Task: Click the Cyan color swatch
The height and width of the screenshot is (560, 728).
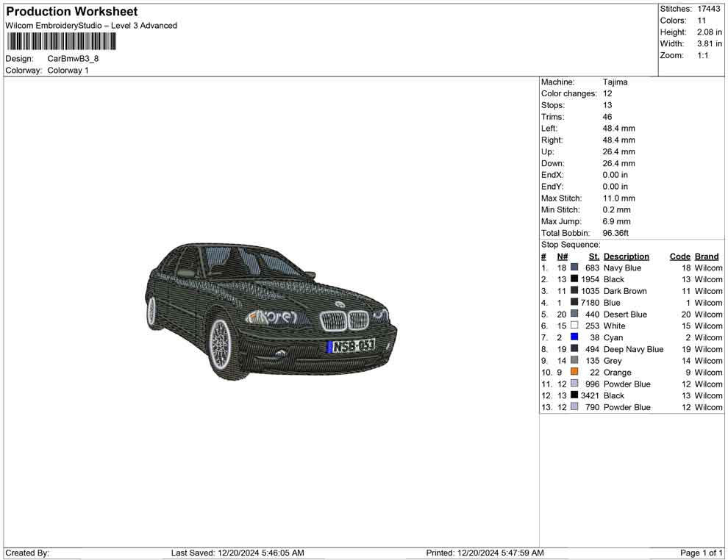Action: (573, 337)
